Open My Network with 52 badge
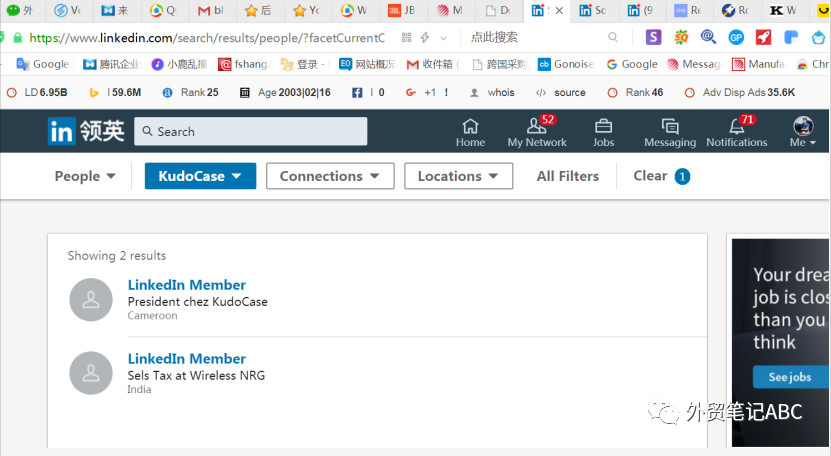The height and width of the screenshot is (456, 831). (x=537, y=133)
